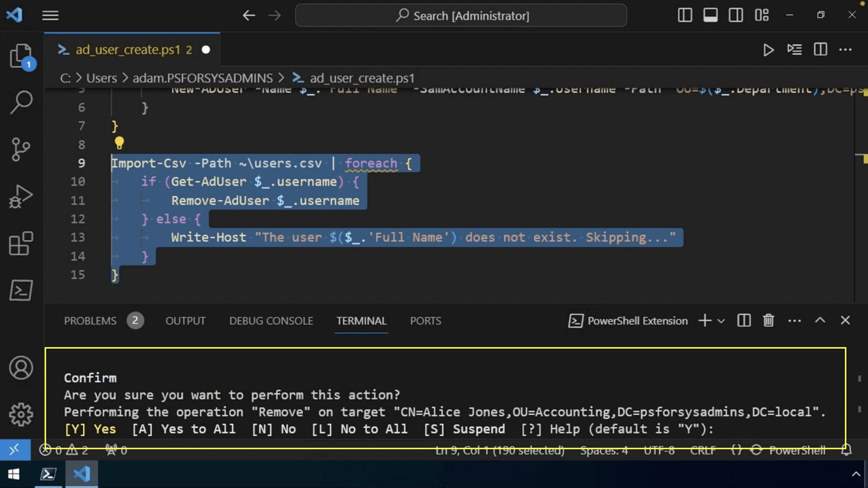Open the Accounts menu

pos(21,368)
